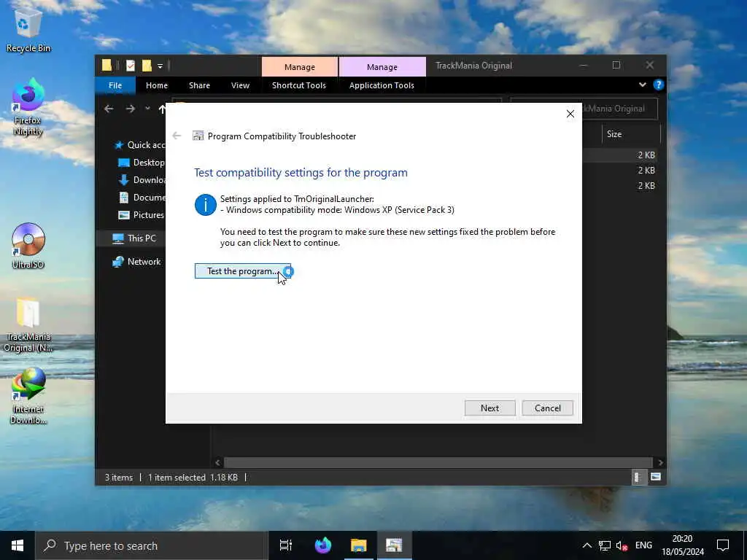Click the horizontal scrollbar in Explorer
The width and height of the screenshot is (747, 560).
click(x=438, y=462)
